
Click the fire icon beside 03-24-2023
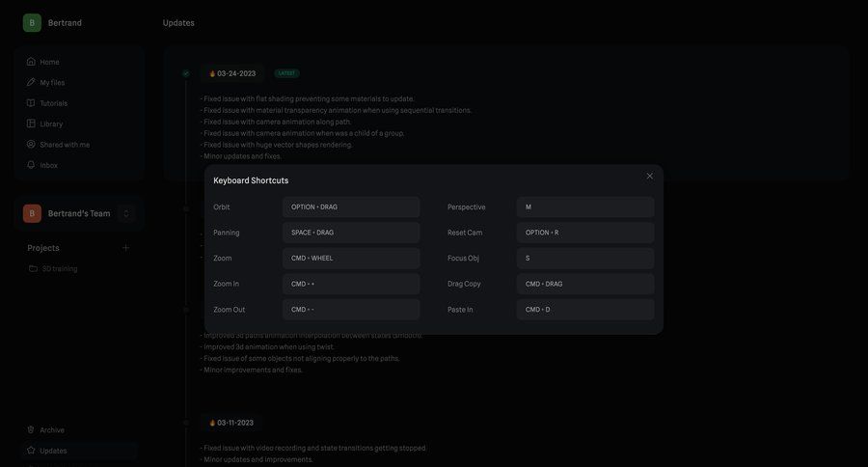coord(212,73)
